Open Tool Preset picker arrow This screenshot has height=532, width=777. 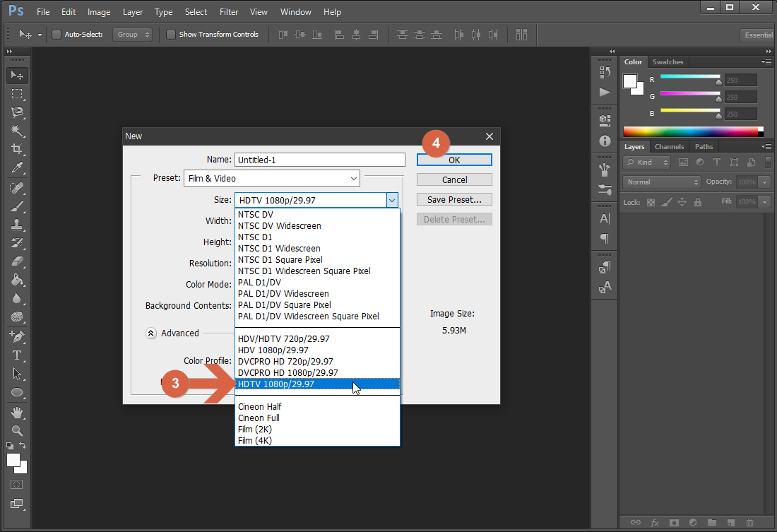tap(40, 35)
